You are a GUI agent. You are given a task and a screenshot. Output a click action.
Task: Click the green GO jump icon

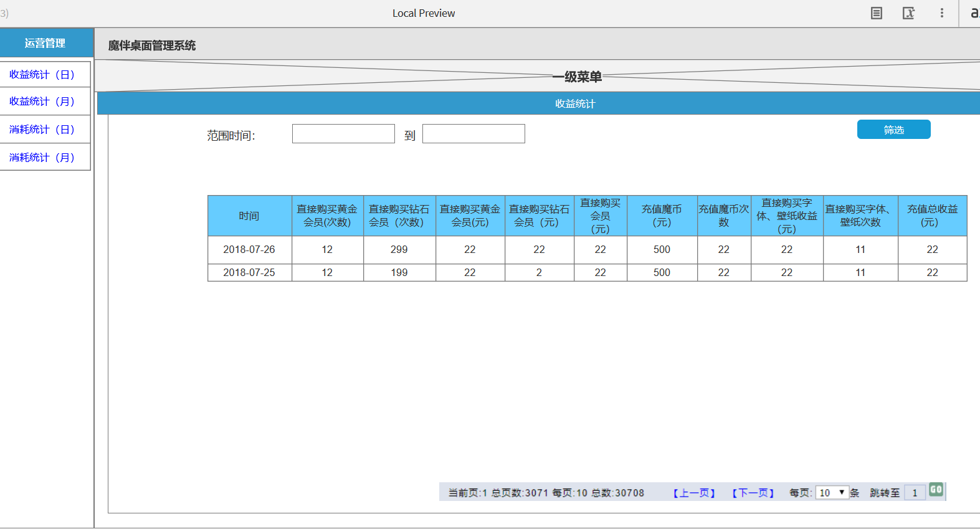tap(936, 490)
